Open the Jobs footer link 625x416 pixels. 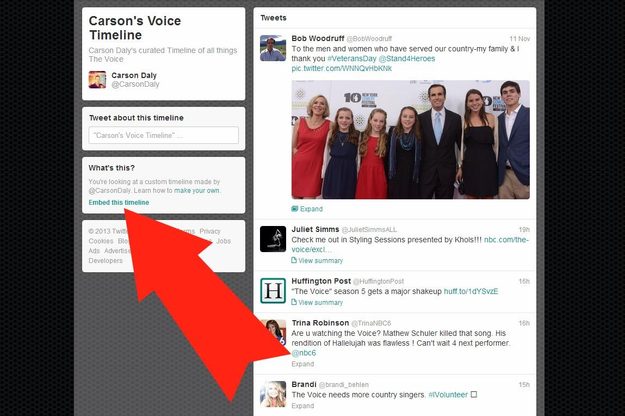(x=223, y=241)
